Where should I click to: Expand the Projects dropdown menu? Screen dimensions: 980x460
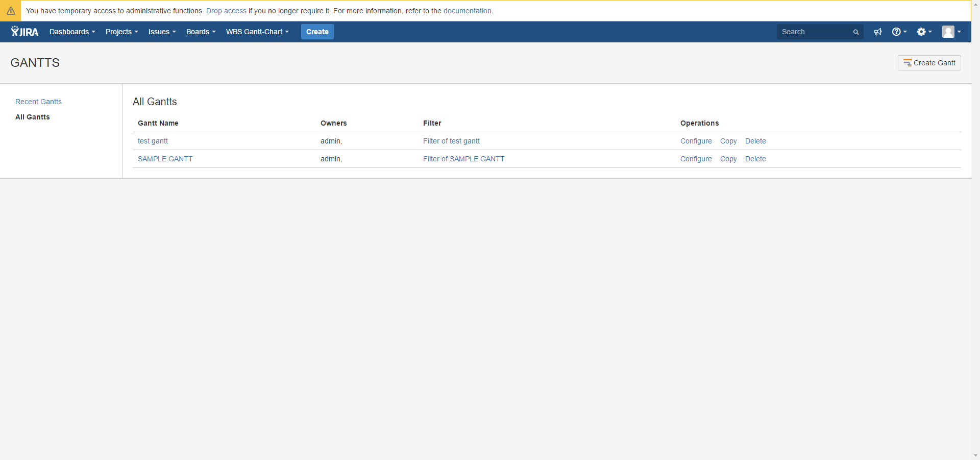click(121, 32)
